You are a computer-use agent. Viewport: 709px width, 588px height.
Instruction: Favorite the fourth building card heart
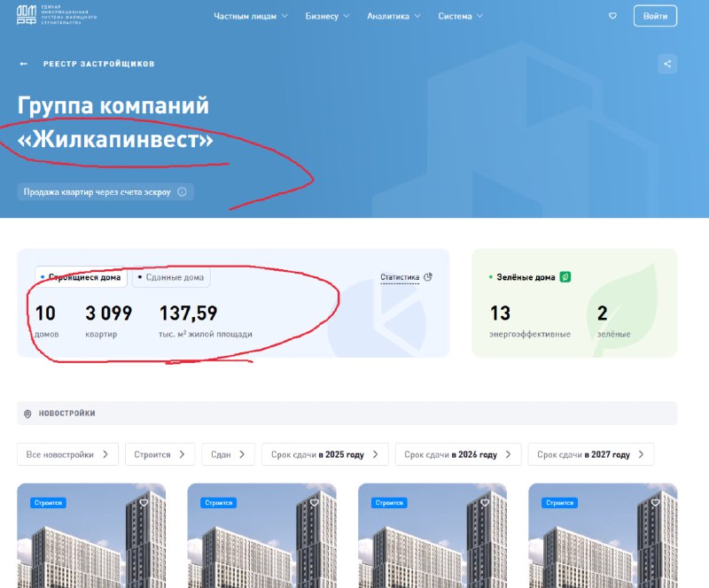point(655,503)
